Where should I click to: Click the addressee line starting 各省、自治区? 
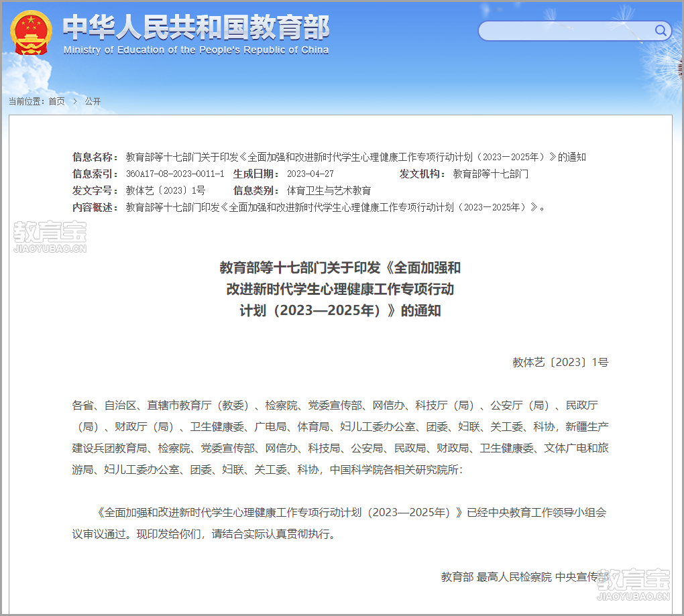click(340, 437)
